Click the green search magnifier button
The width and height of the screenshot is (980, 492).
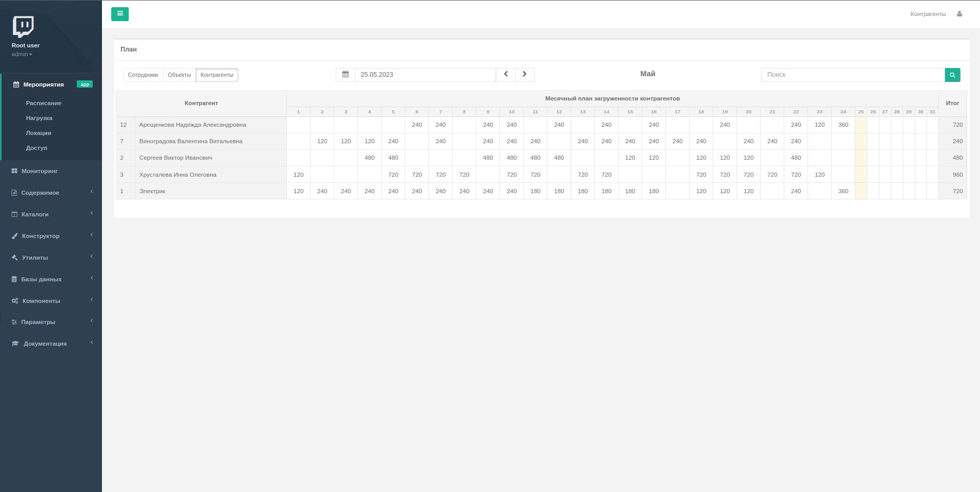[x=952, y=75]
